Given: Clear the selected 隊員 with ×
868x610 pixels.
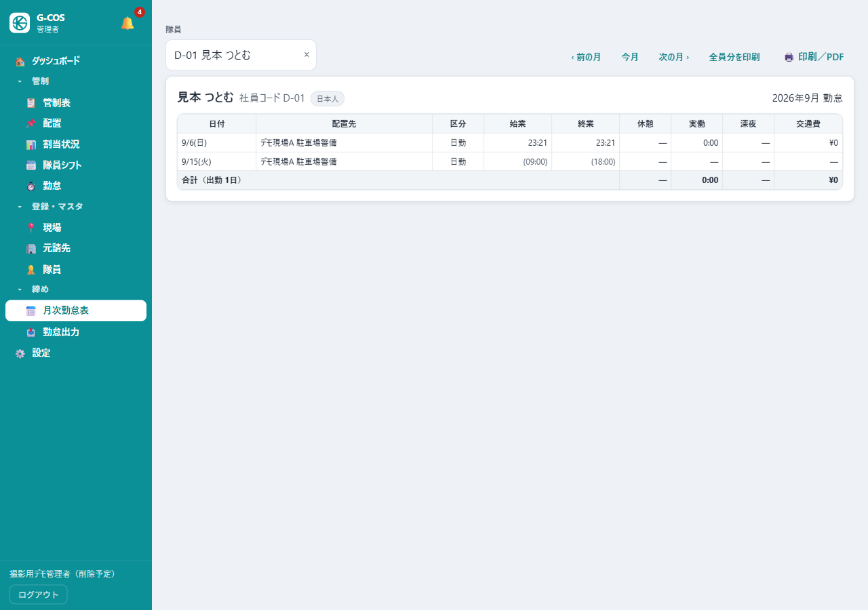Looking at the screenshot, I should tap(307, 55).
